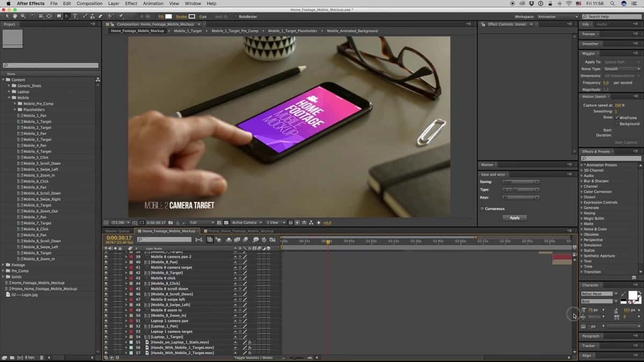Enable the Curvaceous checkbox
Viewport: 644px width, 362px height.
pyautogui.click(x=482, y=209)
